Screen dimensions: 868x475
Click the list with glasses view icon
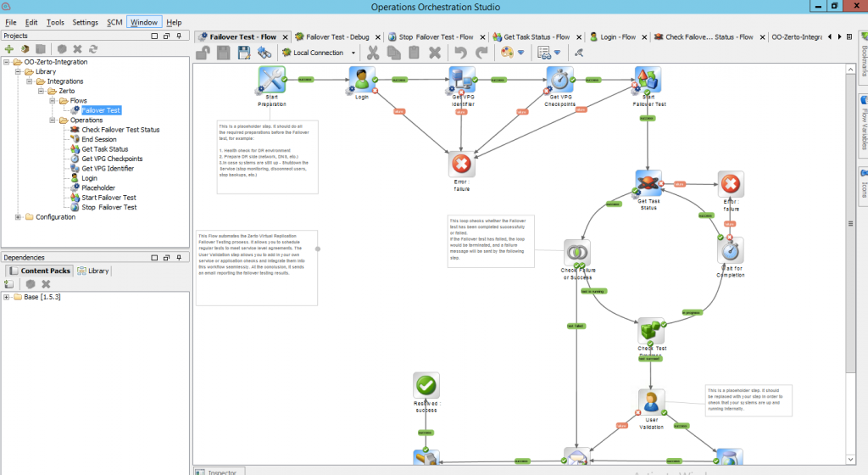coord(544,53)
